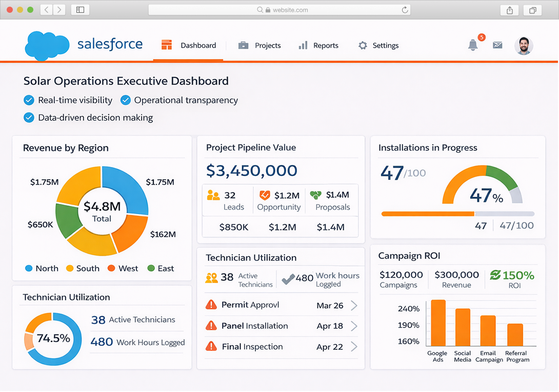Switch to the Projects tab

[x=260, y=46]
